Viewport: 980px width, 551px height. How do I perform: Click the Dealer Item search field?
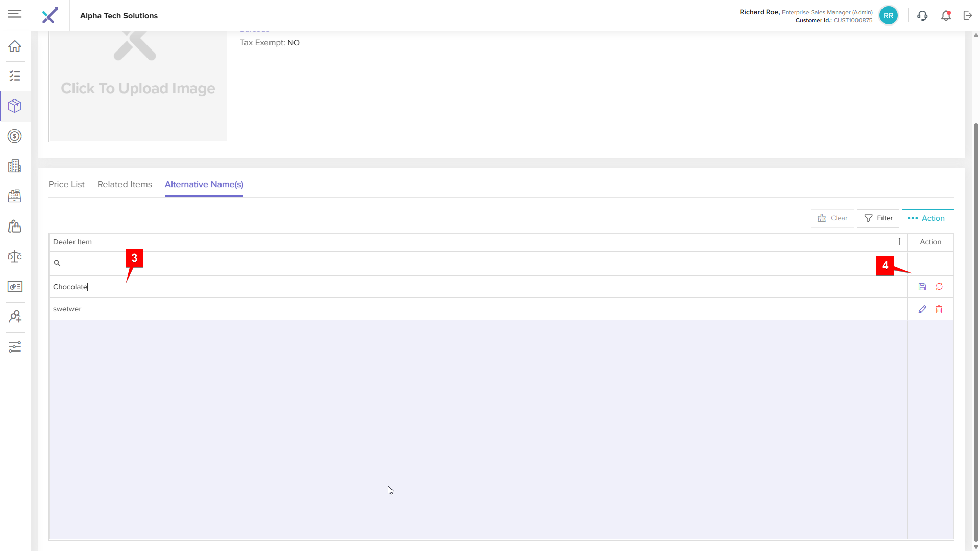(x=478, y=263)
